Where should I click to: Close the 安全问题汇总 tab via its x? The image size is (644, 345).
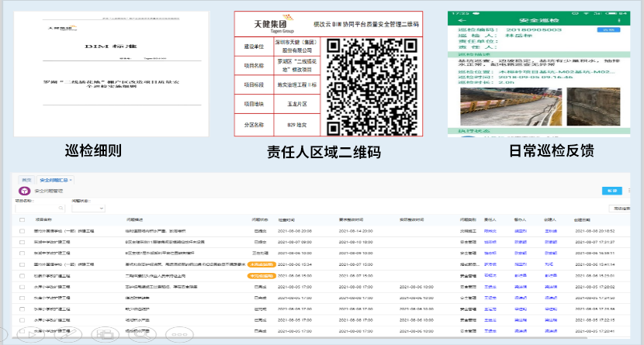coord(71,180)
